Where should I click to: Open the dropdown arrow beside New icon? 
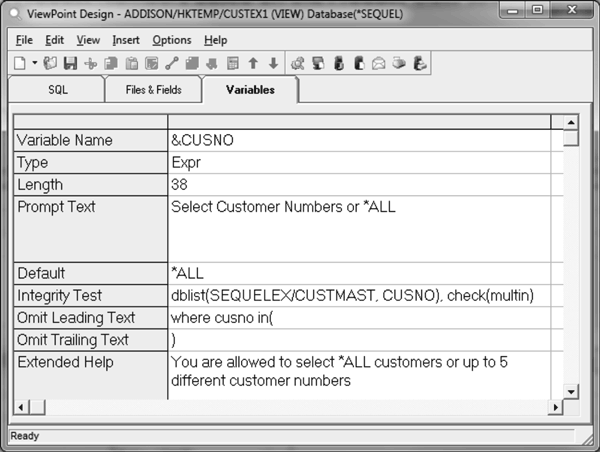[35, 64]
